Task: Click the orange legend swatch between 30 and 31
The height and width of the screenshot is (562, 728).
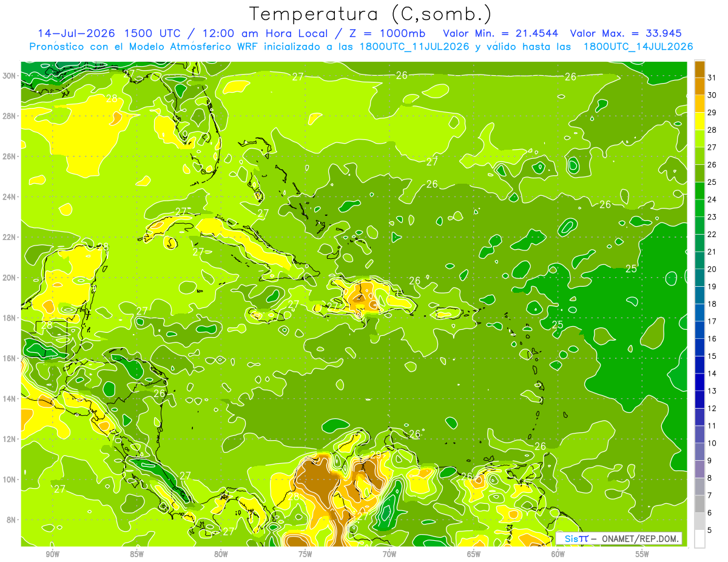Action: click(x=699, y=87)
